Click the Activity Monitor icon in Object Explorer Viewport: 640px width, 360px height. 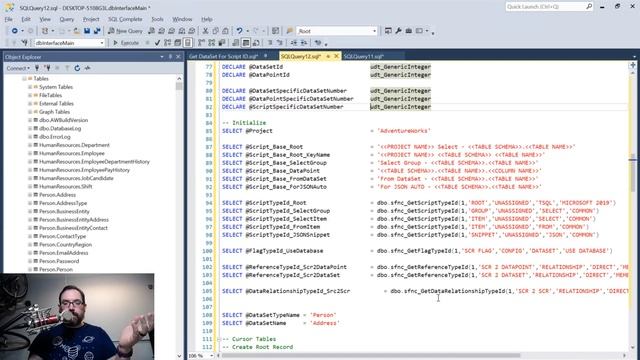[x=87, y=68]
